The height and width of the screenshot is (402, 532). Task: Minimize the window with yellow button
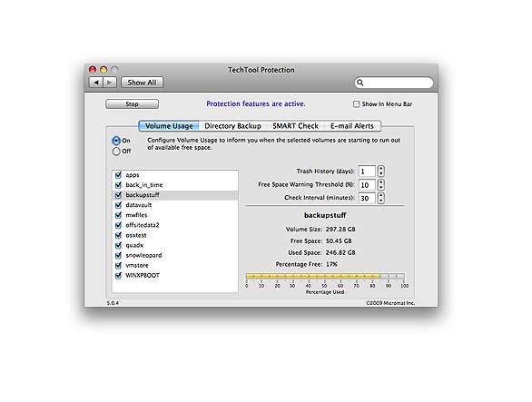tap(103, 70)
